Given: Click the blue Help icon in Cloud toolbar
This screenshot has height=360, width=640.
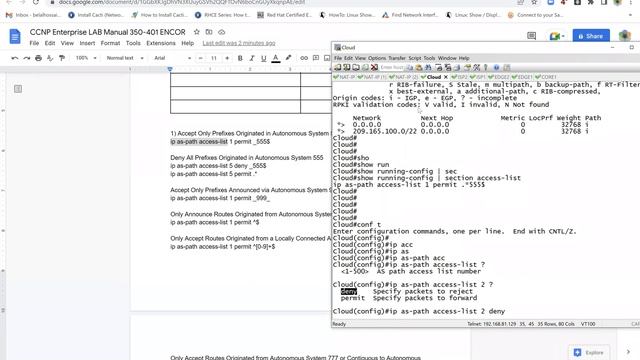Looking at the screenshot, I should click(x=496, y=67).
